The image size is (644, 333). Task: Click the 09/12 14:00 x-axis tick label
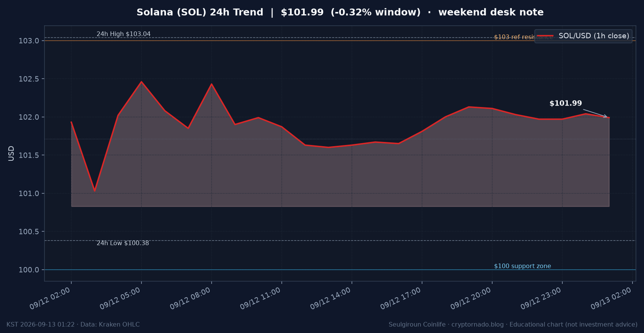(330, 298)
